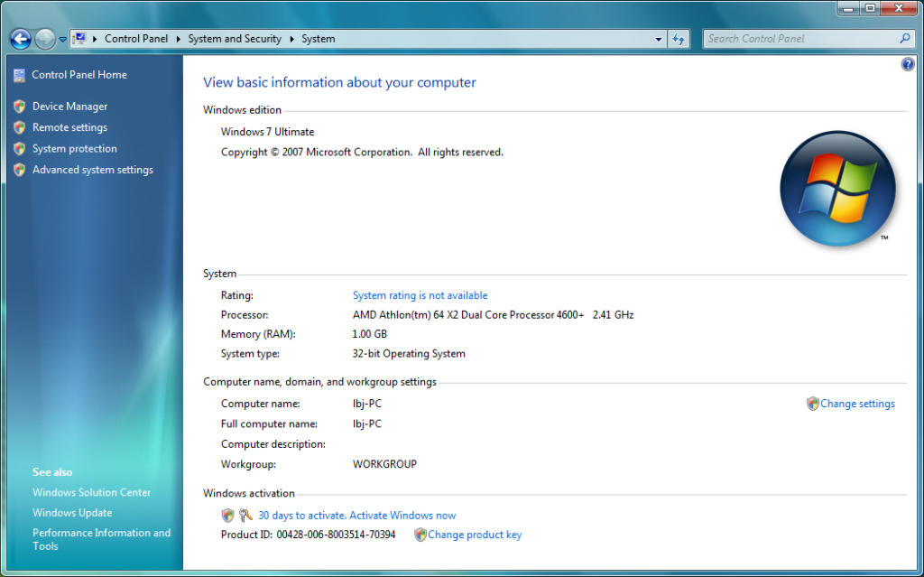
Task: Open Help with the question mark icon
Action: click(908, 64)
